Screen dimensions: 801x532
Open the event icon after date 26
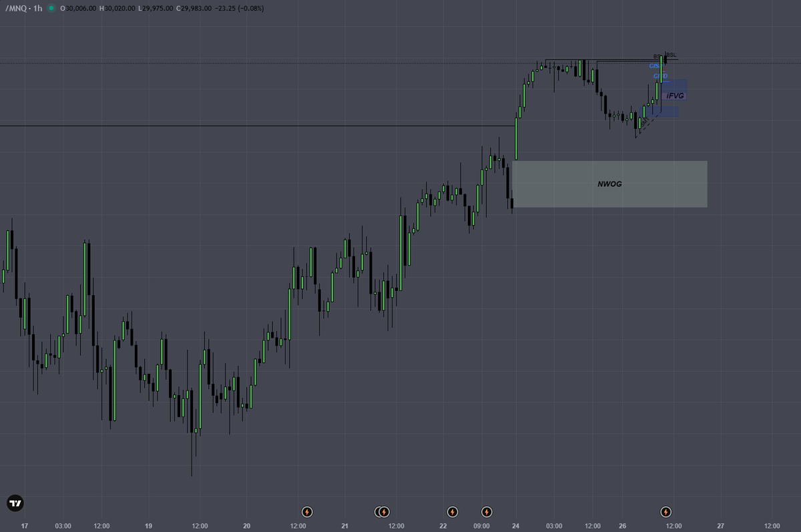coord(665,512)
